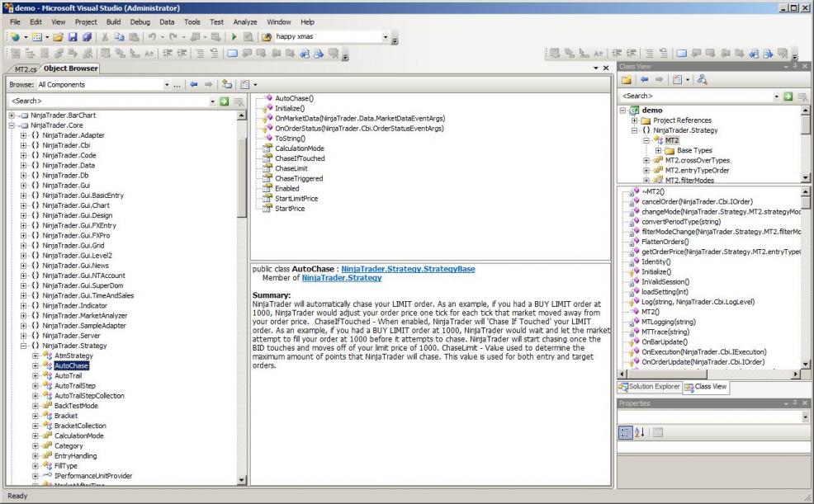The height and width of the screenshot is (504, 814).
Task: Click the Cut scissors icon
Action: [105, 37]
